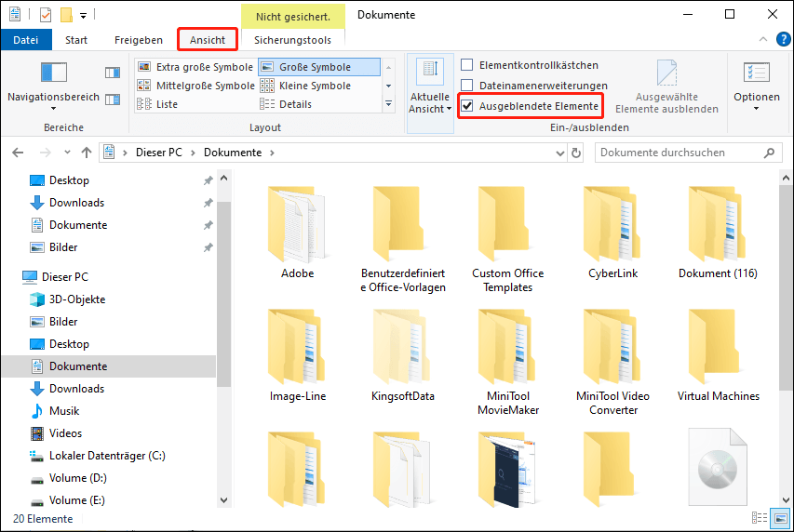This screenshot has width=794, height=532.
Task: Click file list scroll down arrow
Action: click(x=786, y=499)
